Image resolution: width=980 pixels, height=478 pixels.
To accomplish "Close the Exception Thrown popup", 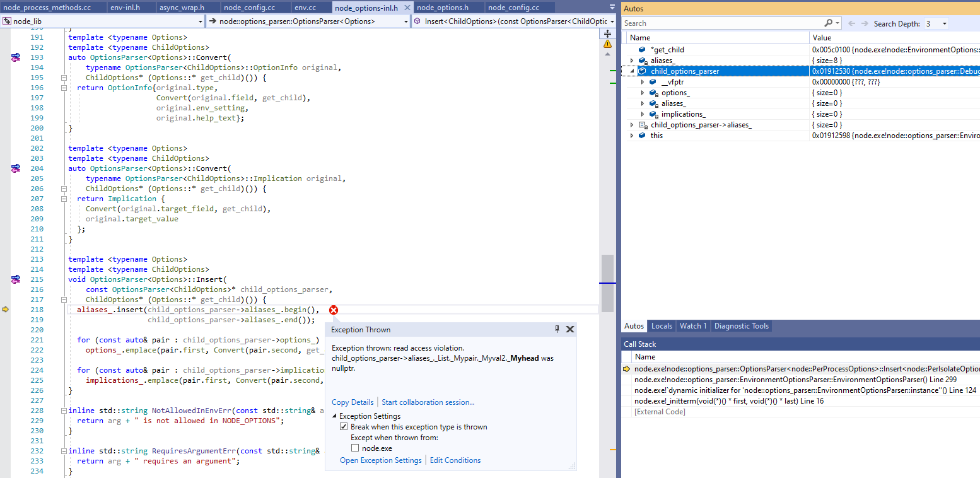I will [570, 329].
